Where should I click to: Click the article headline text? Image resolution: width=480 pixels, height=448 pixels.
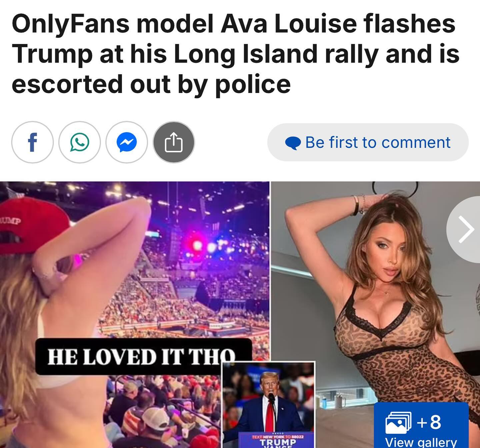235,54
